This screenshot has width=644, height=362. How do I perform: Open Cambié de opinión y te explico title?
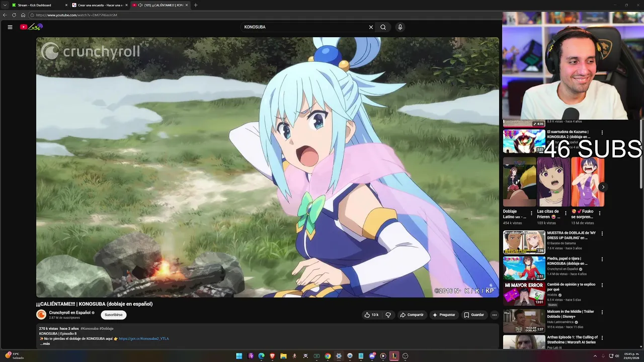coord(571,287)
